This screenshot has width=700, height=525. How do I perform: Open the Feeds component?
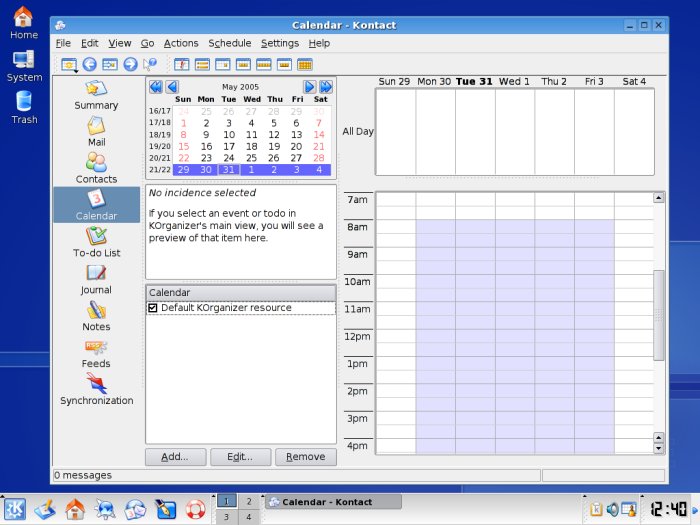click(x=96, y=352)
